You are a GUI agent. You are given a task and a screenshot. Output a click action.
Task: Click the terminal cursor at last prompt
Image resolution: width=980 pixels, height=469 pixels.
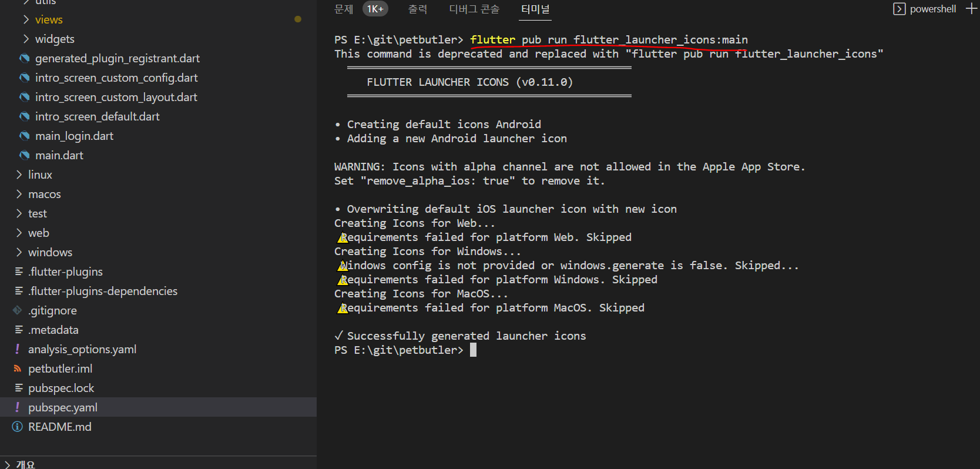click(x=473, y=350)
